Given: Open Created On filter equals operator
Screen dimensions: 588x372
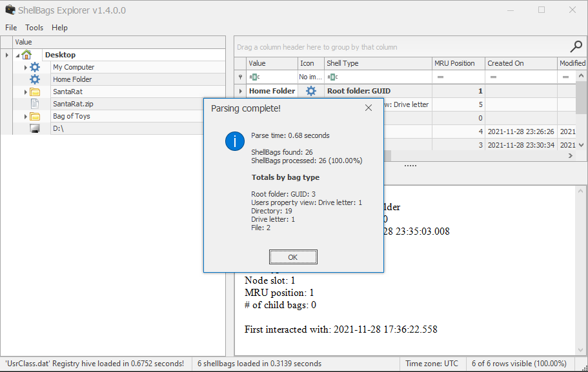Looking at the screenshot, I should pos(493,77).
